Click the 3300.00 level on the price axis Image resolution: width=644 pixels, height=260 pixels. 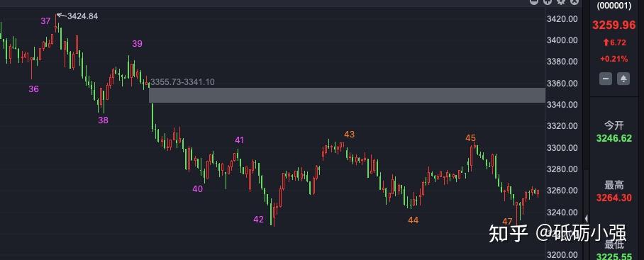562,147
